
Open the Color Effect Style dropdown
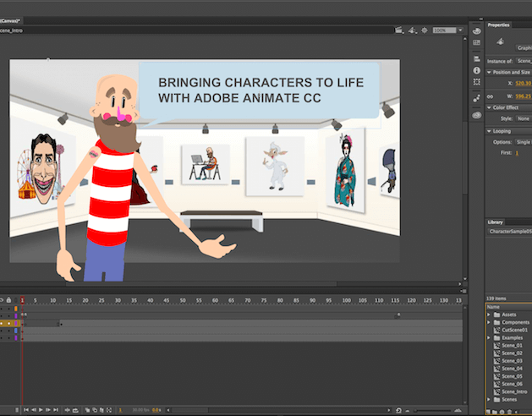pyautogui.click(x=524, y=118)
